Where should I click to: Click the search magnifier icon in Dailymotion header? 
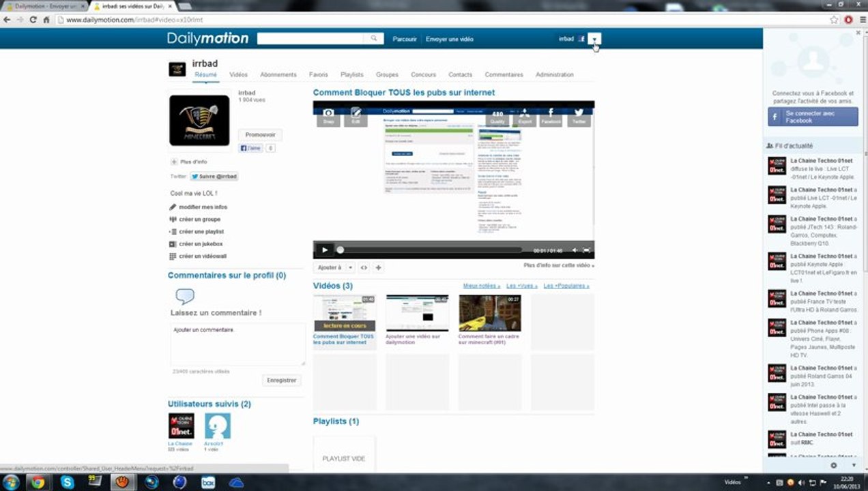(x=374, y=39)
